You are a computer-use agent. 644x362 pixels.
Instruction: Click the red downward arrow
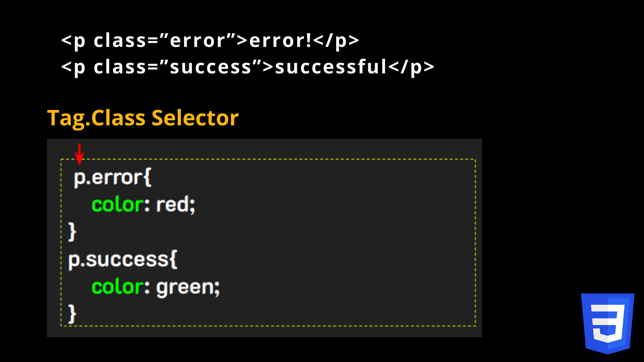click(79, 154)
